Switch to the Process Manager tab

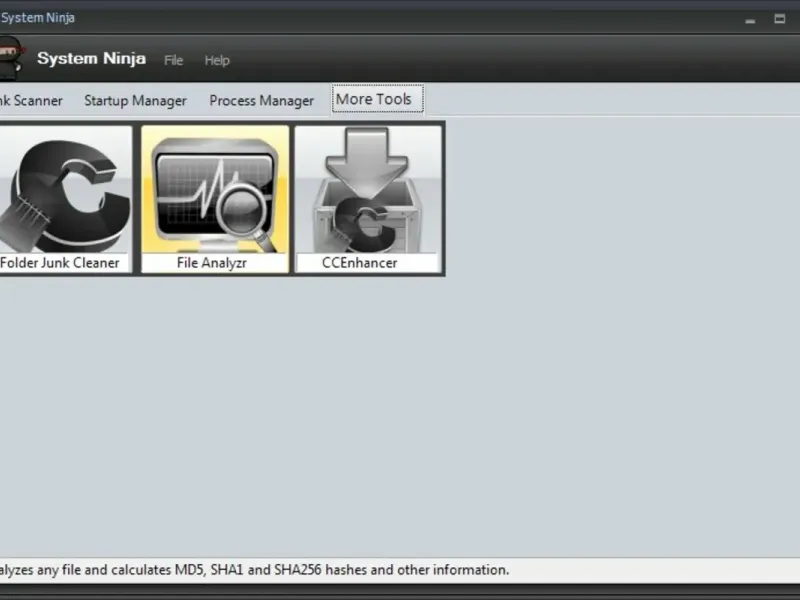(261, 101)
